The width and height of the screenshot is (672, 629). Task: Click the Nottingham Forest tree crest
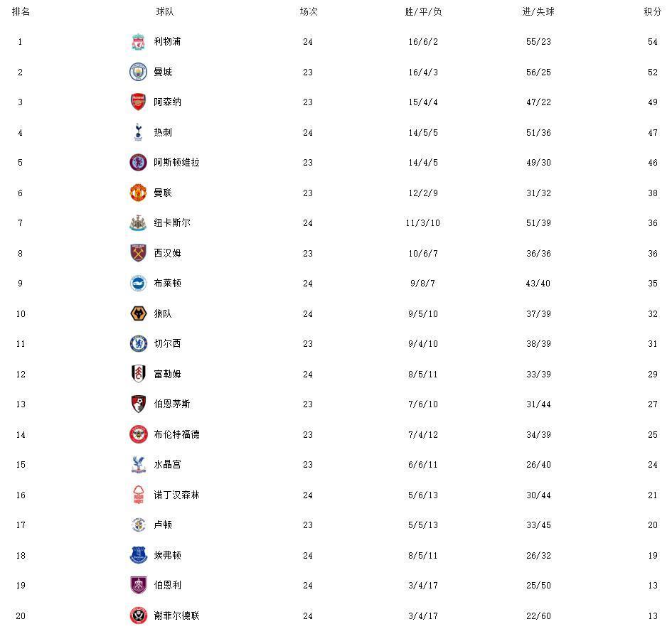click(x=138, y=495)
